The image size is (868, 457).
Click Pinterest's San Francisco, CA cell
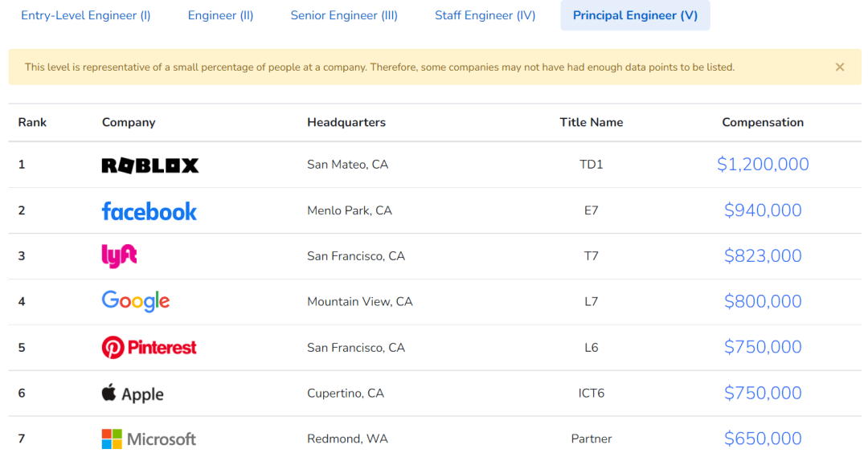pyautogui.click(x=356, y=348)
